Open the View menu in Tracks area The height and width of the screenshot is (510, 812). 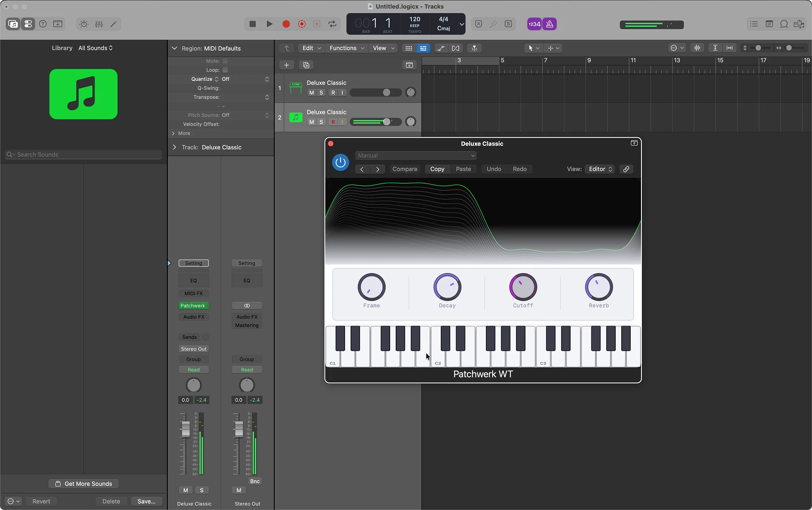383,48
